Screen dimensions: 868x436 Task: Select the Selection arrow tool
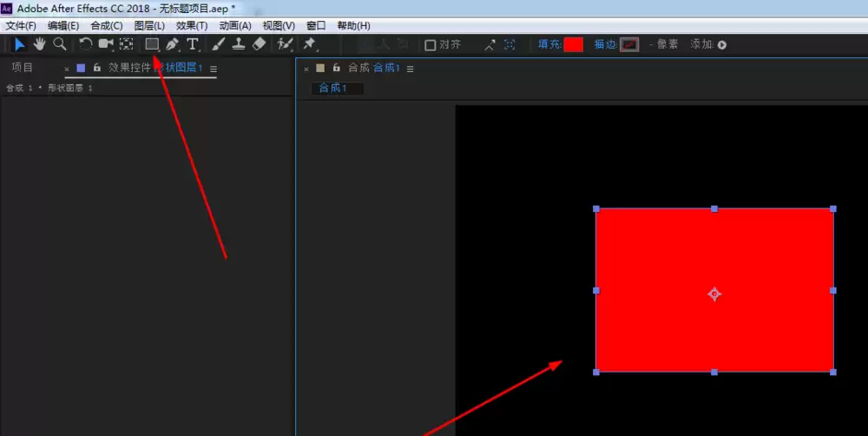[x=19, y=44]
